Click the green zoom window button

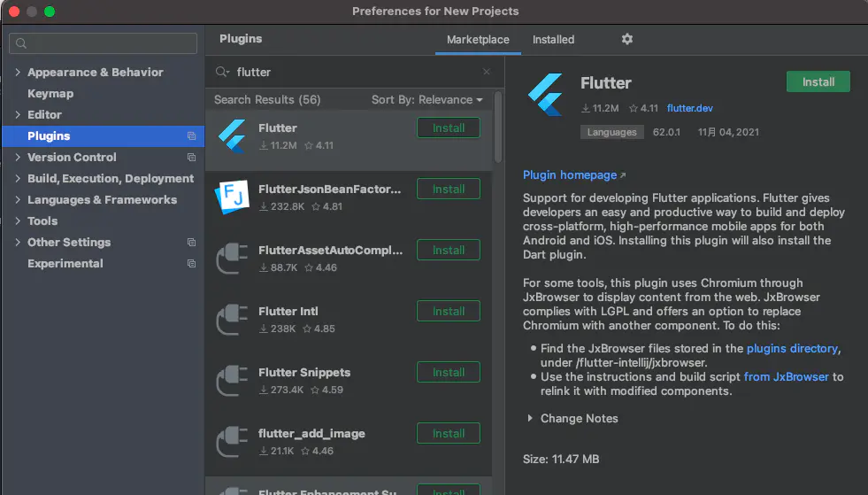(50, 12)
